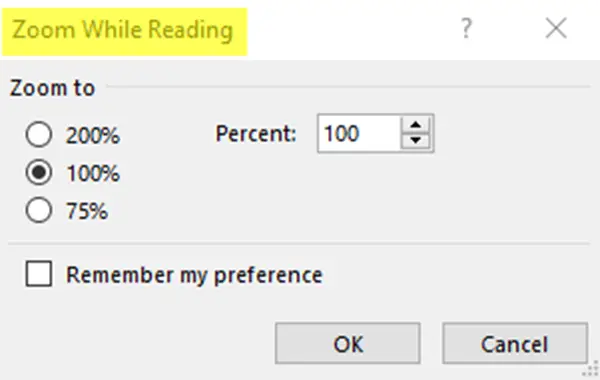Click the separator line above Remember my preference
Screen dimensions: 600x380
299,243
